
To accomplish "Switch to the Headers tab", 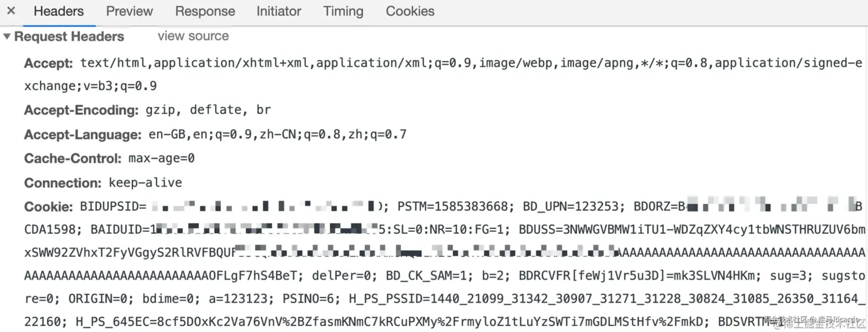I will [59, 11].
